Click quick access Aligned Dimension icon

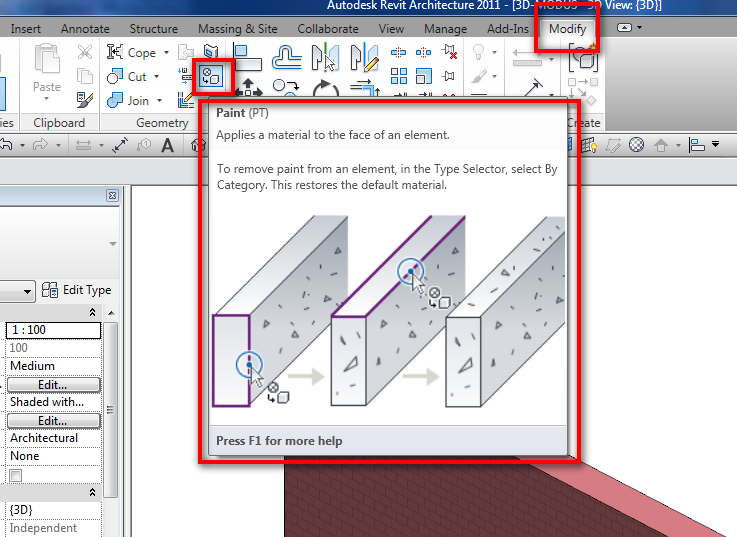pos(120,145)
